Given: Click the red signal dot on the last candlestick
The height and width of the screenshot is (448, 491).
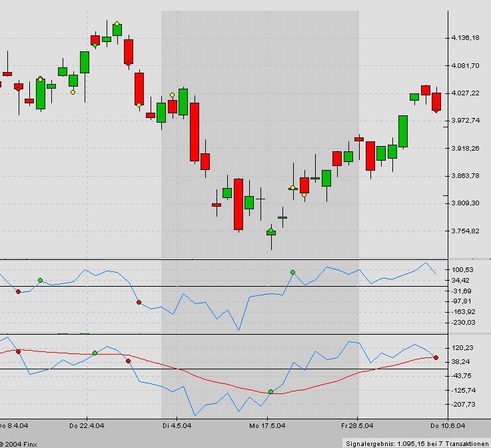Looking at the screenshot, I should 436,110.
